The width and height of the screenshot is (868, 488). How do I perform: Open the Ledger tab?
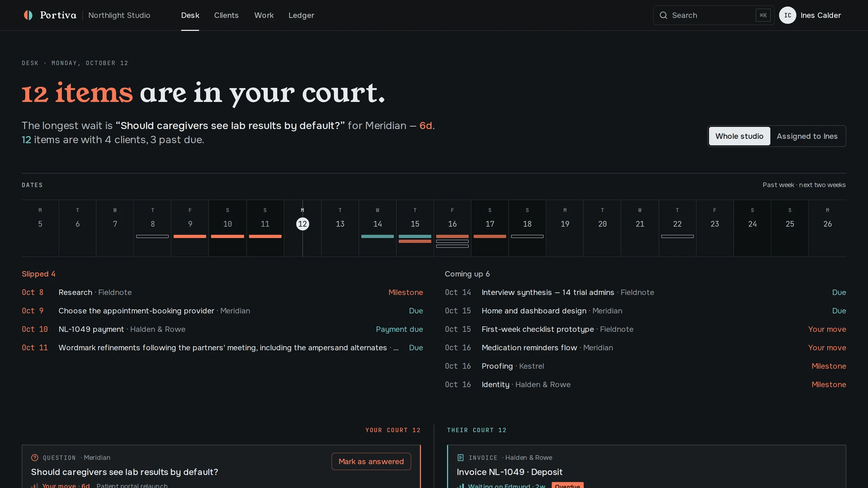pyautogui.click(x=301, y=15)
